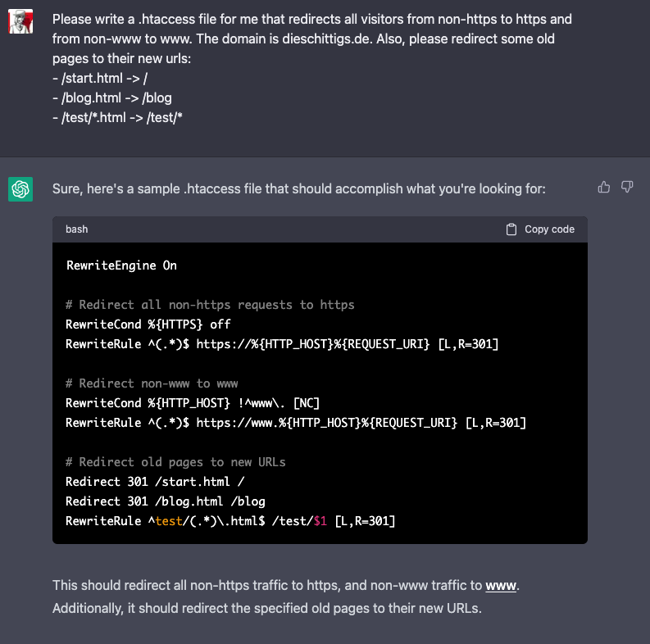Click the "Sure, here's a sample" response text
The width and height of the screenshot is (650, 644).
coord(298,189)
